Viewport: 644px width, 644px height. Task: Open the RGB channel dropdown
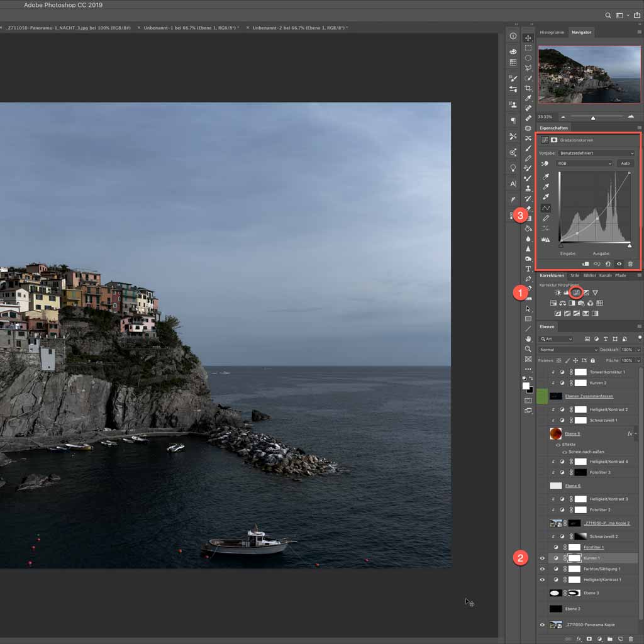tap(584, 164)
